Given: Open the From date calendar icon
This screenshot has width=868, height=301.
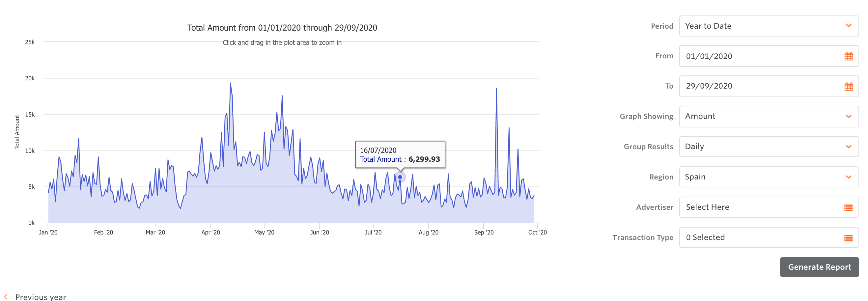Looking at the screenshot, I should click(848, 56).
